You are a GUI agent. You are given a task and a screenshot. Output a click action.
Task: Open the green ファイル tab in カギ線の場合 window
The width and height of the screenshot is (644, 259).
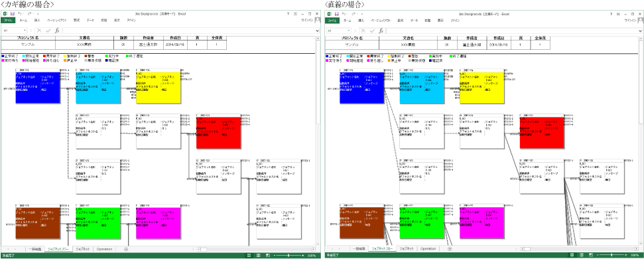point(8,20)
